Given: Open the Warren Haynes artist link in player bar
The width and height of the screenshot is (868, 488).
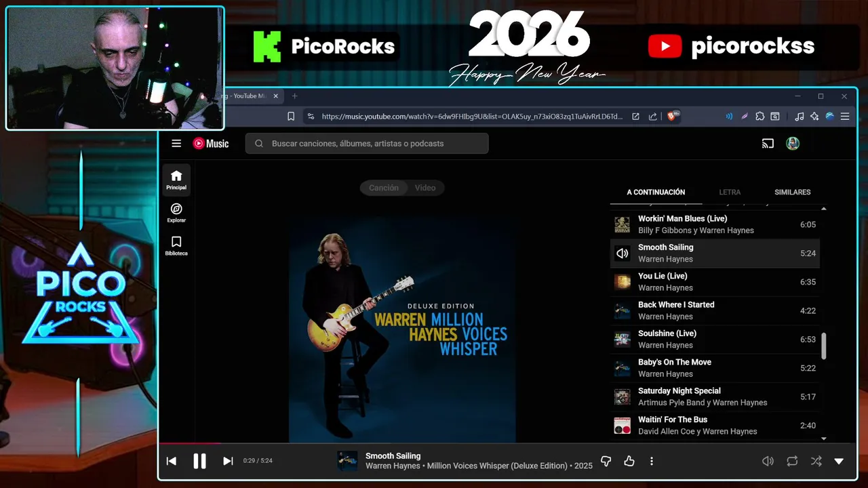Looking at the screenshot, I should click(x=394, y=466).
